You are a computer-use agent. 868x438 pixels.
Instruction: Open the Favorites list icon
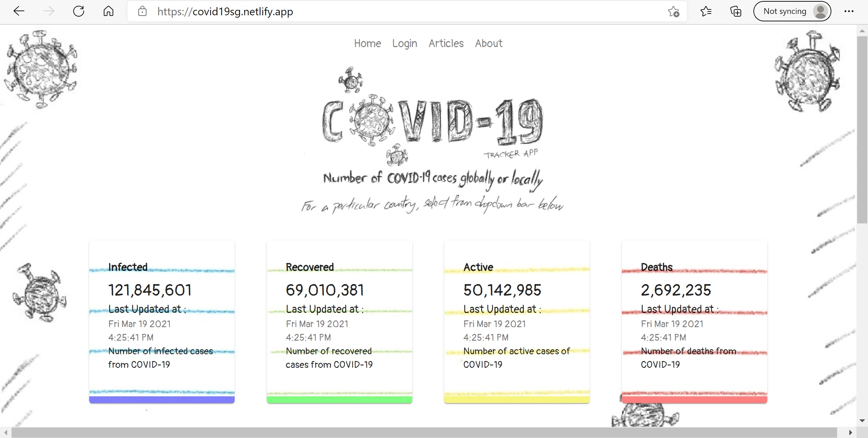click(x=706, y=11)
